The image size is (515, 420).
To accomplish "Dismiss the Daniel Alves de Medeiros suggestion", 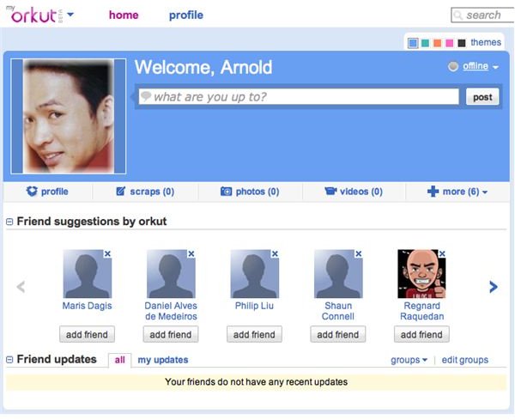I will [x=191, y=253].
